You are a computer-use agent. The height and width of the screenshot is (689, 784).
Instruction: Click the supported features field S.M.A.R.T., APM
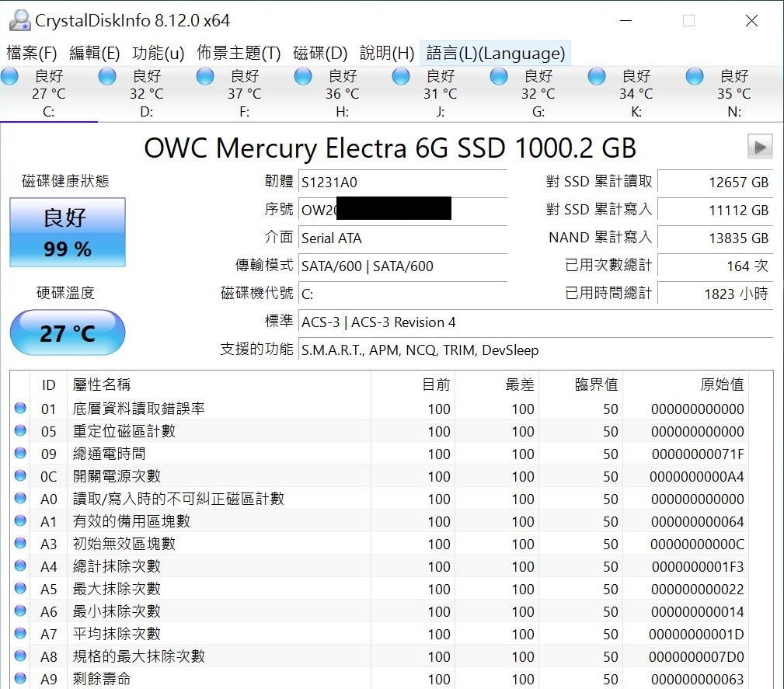click(x=535, y=350)
